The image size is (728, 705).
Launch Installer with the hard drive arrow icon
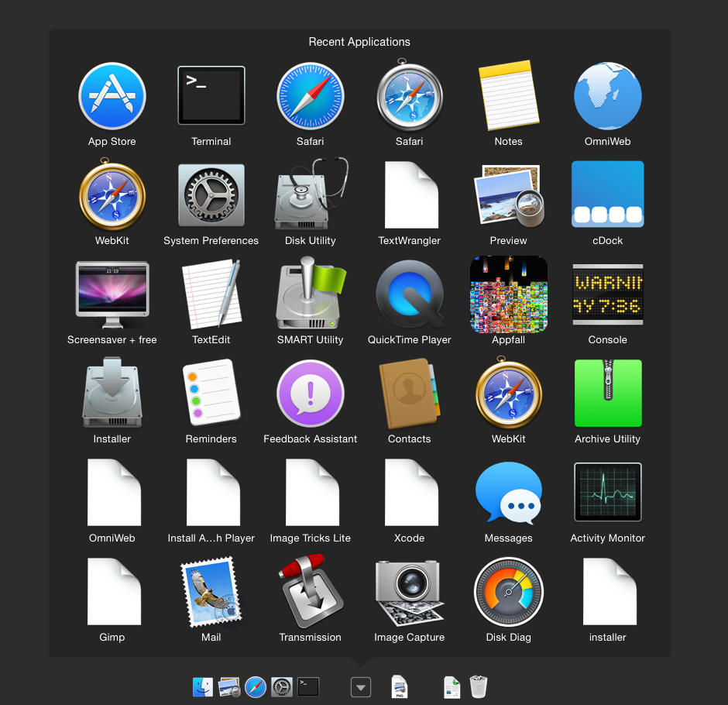112,393
